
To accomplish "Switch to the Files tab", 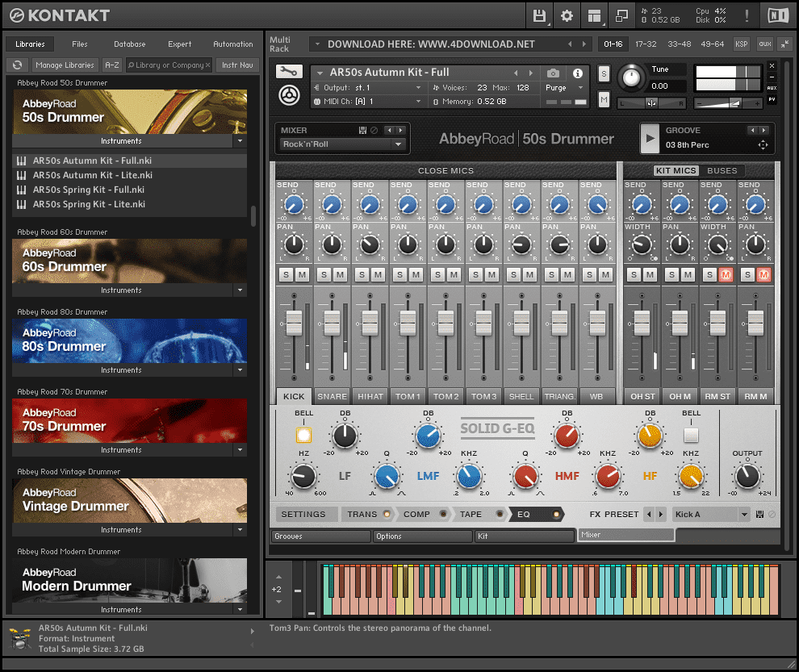I will pos(80,44).
